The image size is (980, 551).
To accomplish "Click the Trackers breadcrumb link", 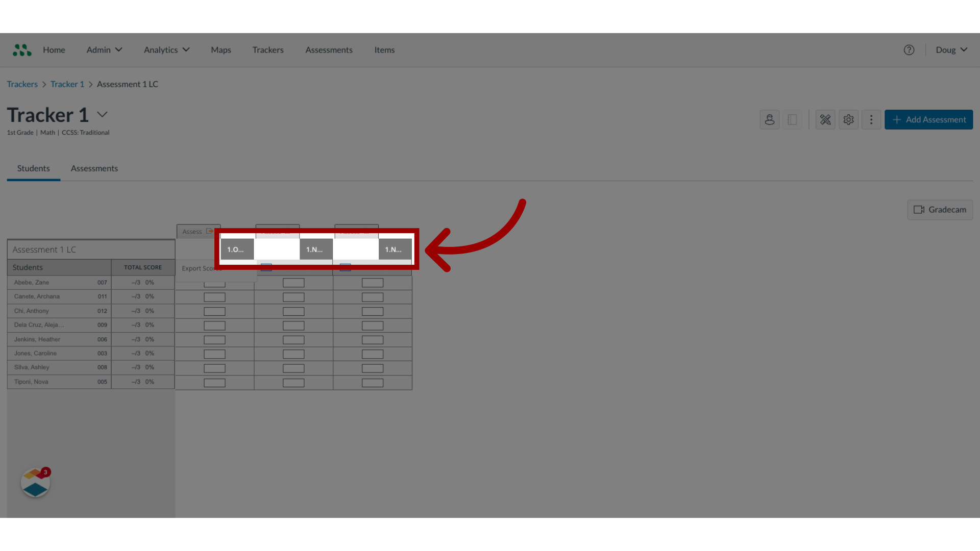I will point(22,84).
